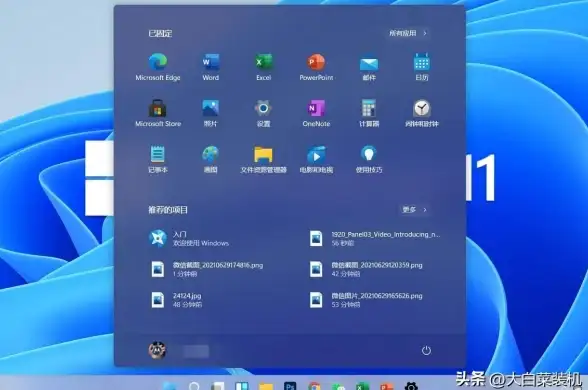Screen dimensions: 588x390
Task: Open 微信截图_20210629174816.png recommended file
Action: [206, 269]
